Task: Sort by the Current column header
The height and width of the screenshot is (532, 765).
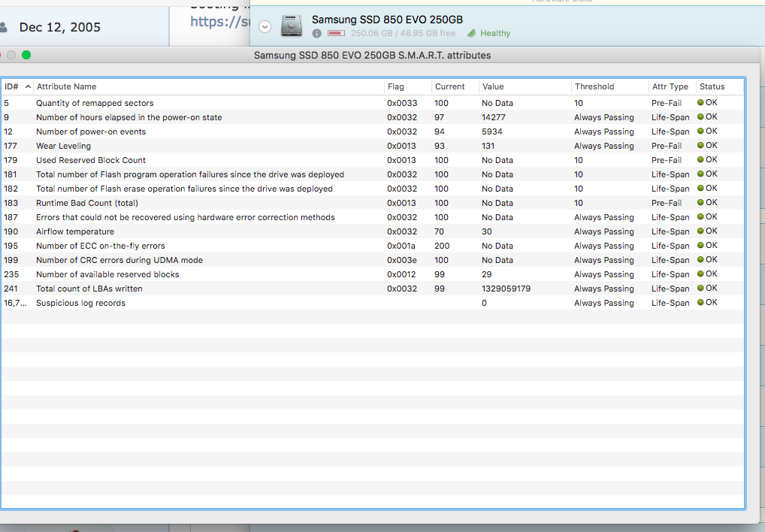Action: tap(455, 86)
